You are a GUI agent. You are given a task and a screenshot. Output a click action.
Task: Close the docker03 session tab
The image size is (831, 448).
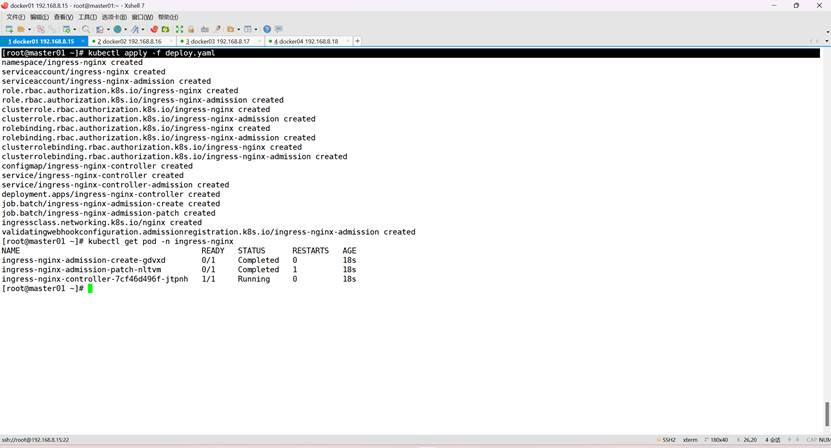[259, 41]
